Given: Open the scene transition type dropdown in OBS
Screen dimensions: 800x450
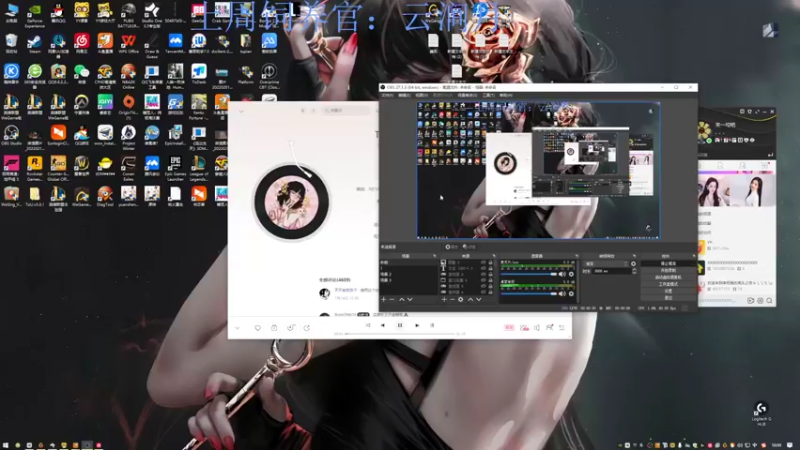Looking at the screenshot, I should (x=607, y=264).
